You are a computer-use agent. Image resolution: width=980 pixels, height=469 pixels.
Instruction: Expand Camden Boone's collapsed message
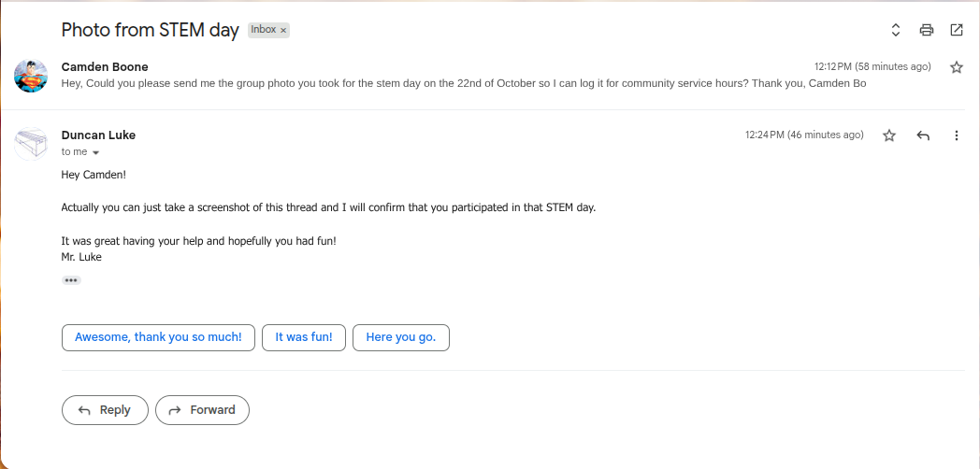click(x=463, y=83)
